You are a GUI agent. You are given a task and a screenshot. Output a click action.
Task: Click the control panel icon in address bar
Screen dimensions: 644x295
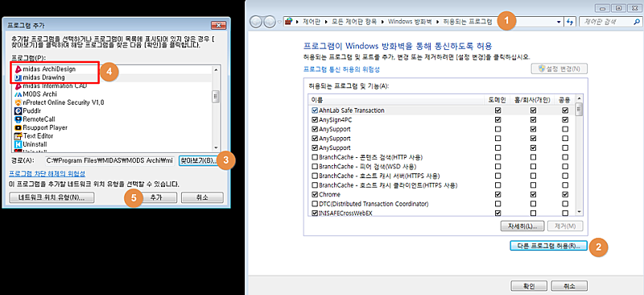click(x=289, y=22)
